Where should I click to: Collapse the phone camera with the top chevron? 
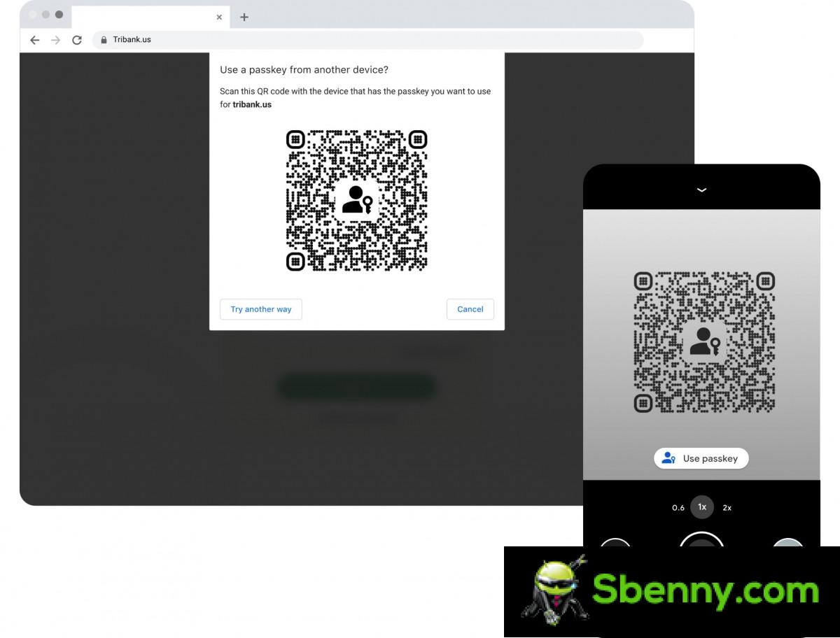[701, 190]
